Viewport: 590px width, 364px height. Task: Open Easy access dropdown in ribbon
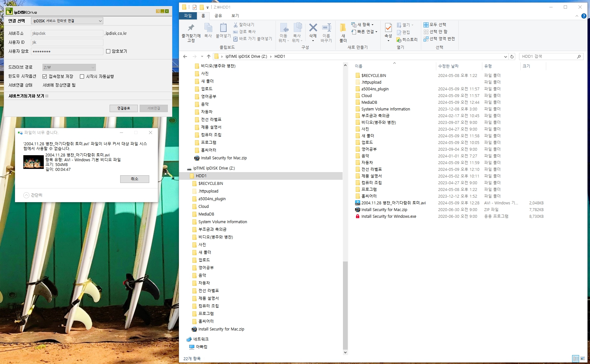364,32
